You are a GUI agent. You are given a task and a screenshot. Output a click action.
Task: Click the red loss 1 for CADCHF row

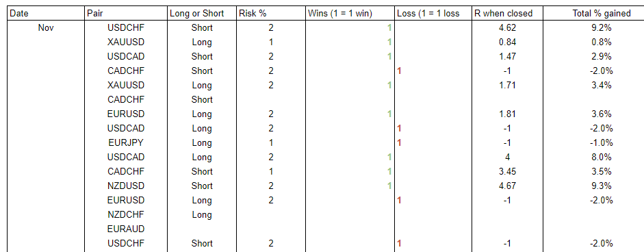[x=399, y=71]
